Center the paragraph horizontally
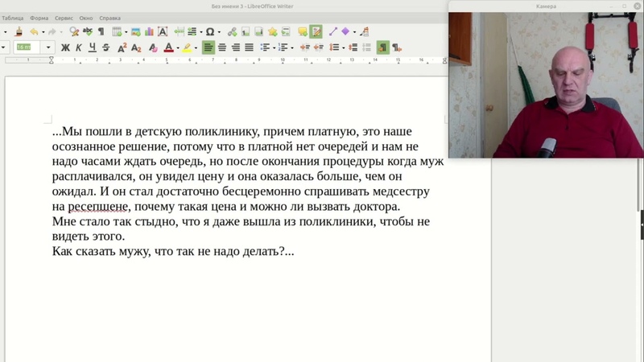The image size is (644, 362). (222, 47)
